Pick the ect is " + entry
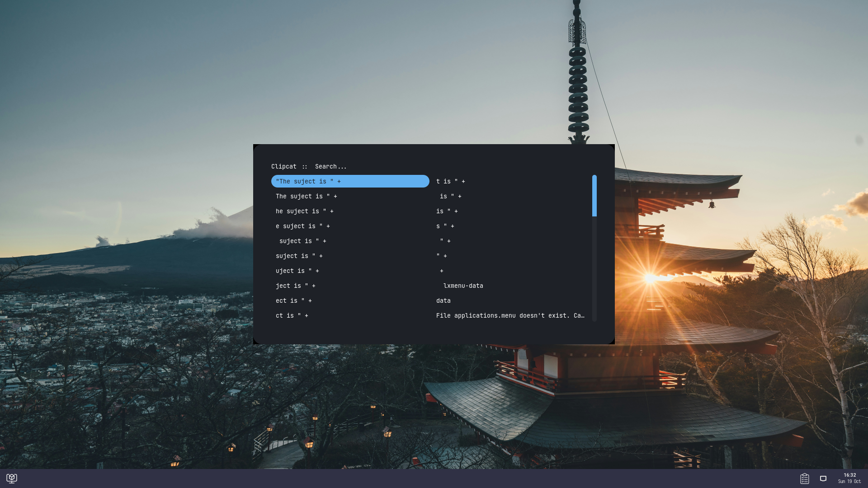Image resolution: width=868 pixels, height=488 pixels. [350, 300]
